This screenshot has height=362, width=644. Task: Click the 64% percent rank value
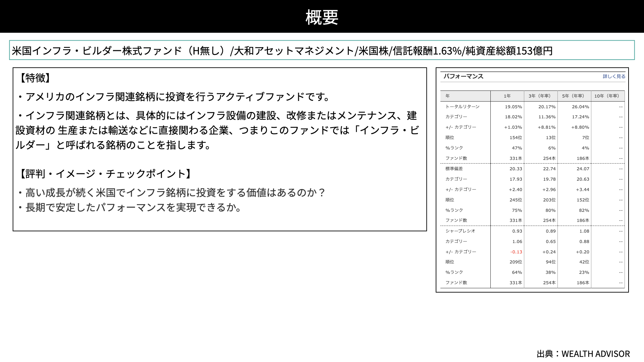517,273
